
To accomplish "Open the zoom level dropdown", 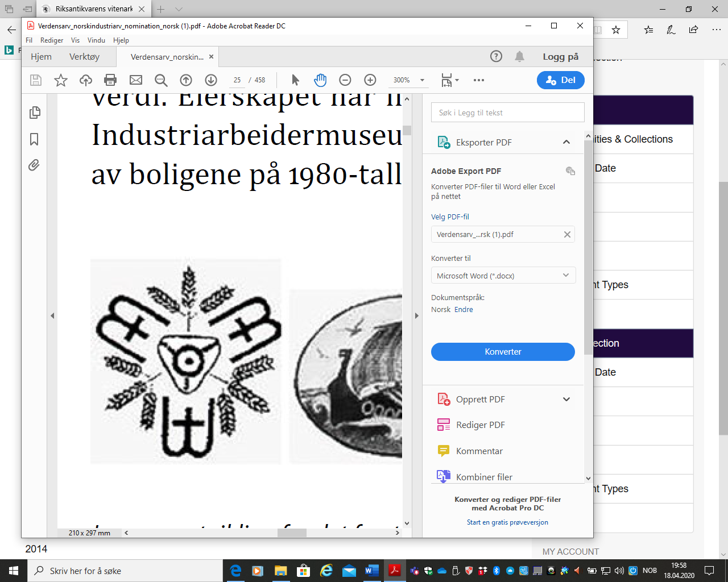I will [x=422, y=80].
